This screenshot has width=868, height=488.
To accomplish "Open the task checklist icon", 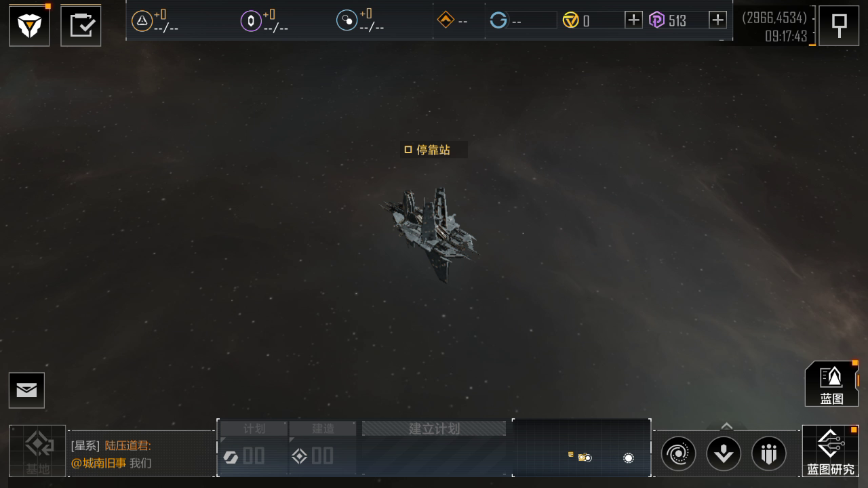I will point(81,26).
